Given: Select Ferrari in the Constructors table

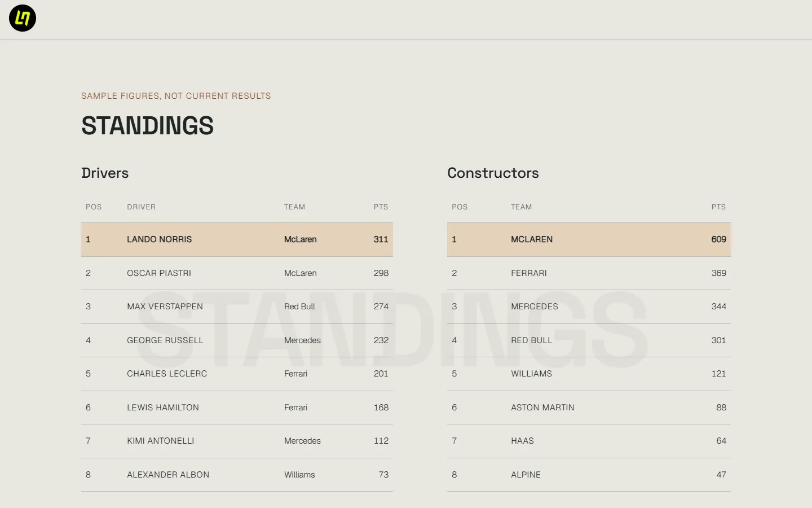Looking at the screenshot, I should pyautogui.click(x=529, y=273).
